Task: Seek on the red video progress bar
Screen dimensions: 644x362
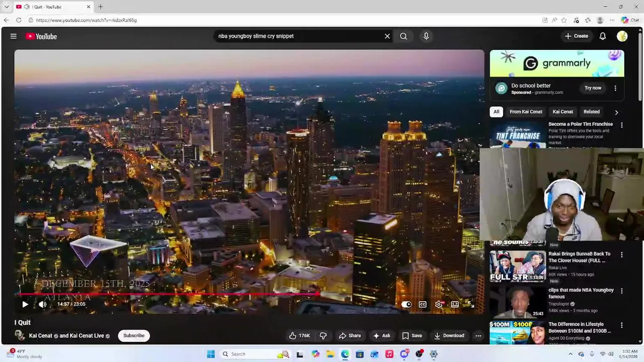Action: [249, 294]
